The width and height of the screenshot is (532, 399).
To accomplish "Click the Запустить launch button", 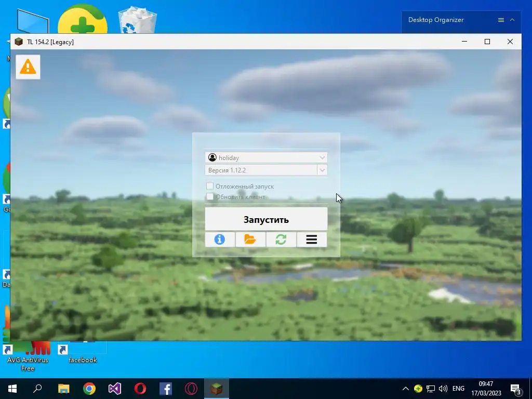I will click(x=266, y=219).
